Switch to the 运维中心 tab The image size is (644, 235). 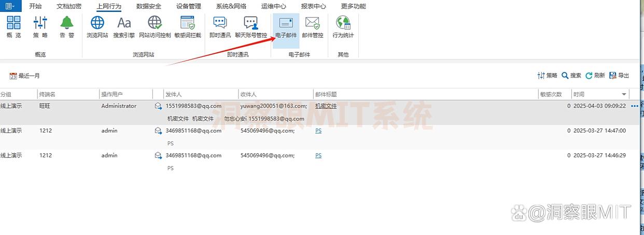click(x=274, y=6)
